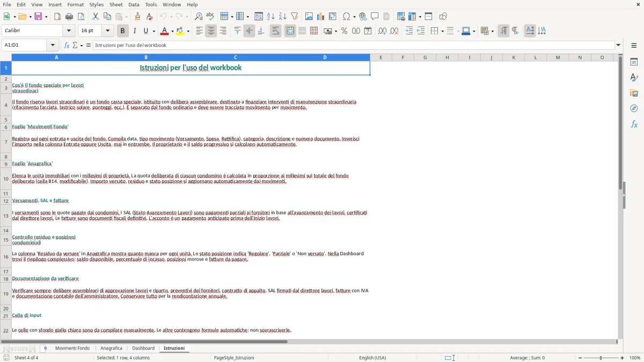Screen dimensions: 644x362
Task: Open the Sheet menu
Action: 116,4
